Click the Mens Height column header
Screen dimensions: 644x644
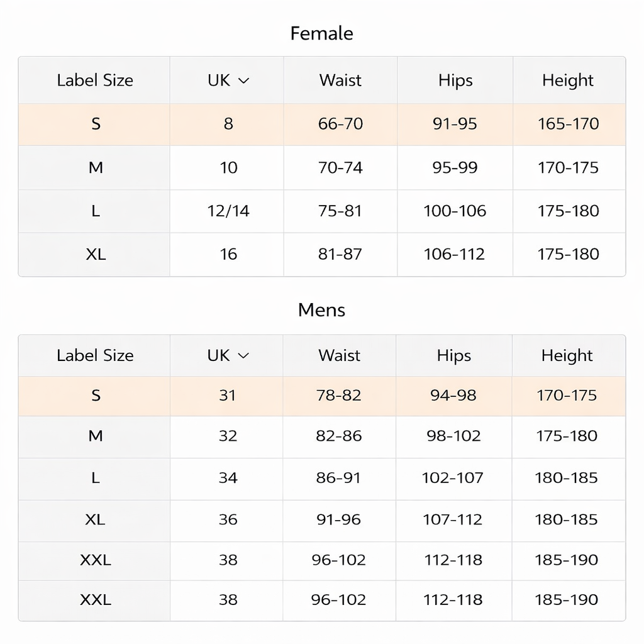569,356
